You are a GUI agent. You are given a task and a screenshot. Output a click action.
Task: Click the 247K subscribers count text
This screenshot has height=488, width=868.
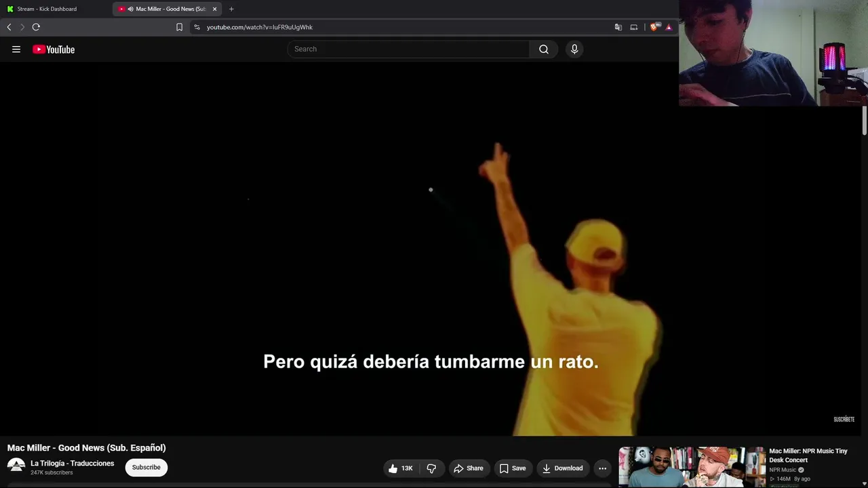click(52, 472)
